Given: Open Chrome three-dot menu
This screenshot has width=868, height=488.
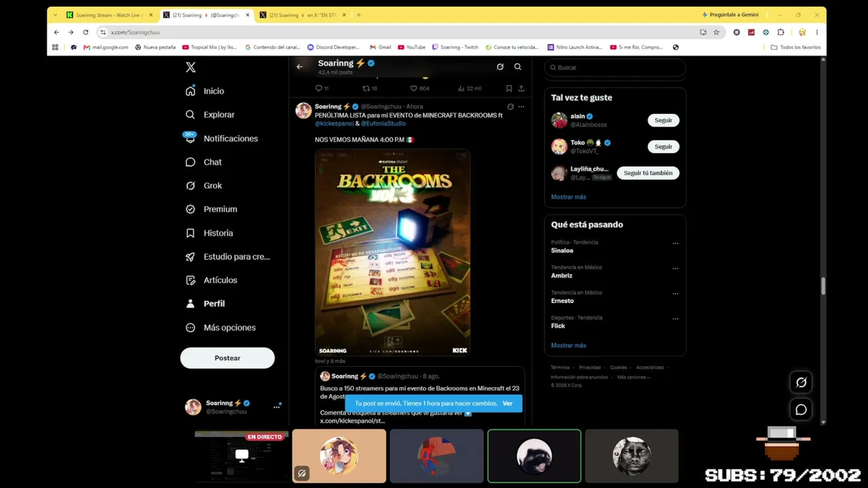Looking at the screenshot, I should point(817,32).
